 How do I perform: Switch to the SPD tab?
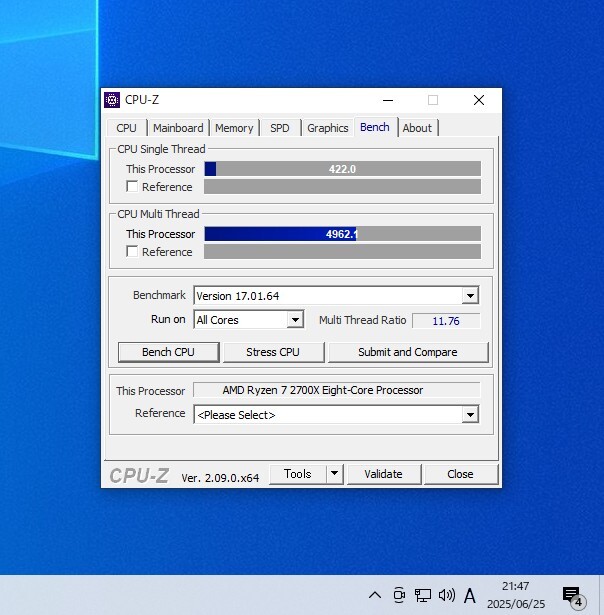tap(280, 128)
